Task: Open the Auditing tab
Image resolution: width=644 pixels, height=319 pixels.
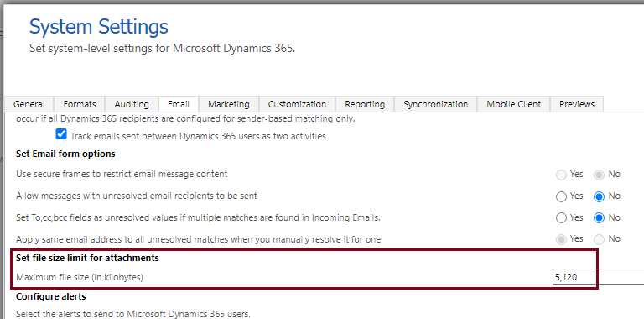Action: [132, 104]
